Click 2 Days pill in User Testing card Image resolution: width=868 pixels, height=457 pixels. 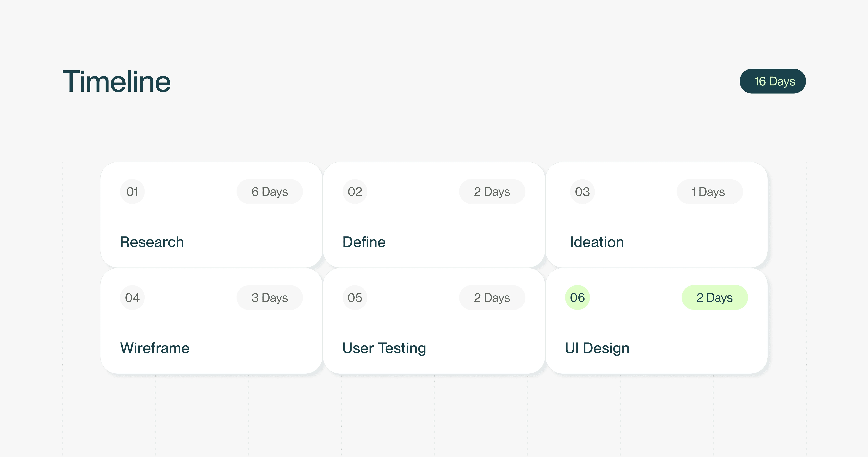click(492, 298)
